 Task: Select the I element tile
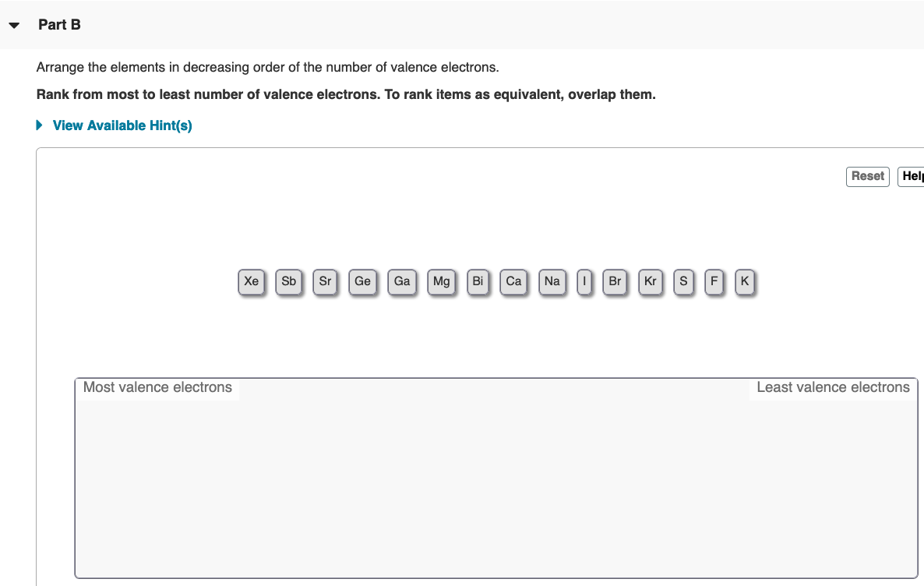[584, 281]
